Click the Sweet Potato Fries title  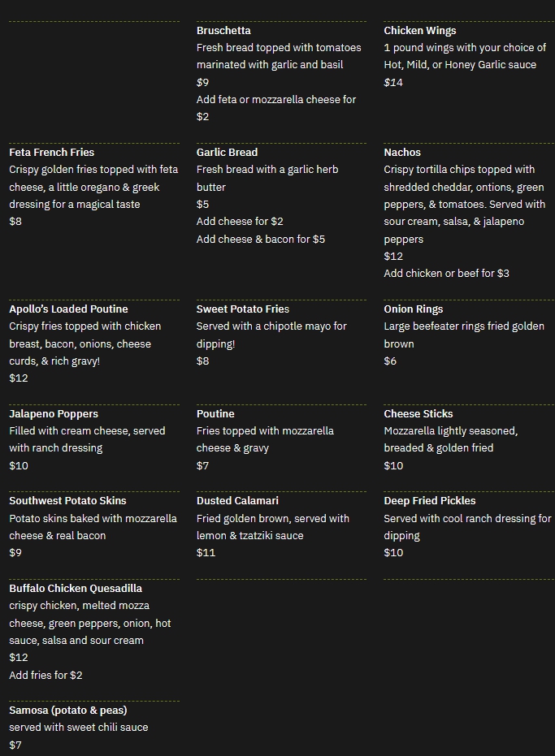tap(242, 309)
